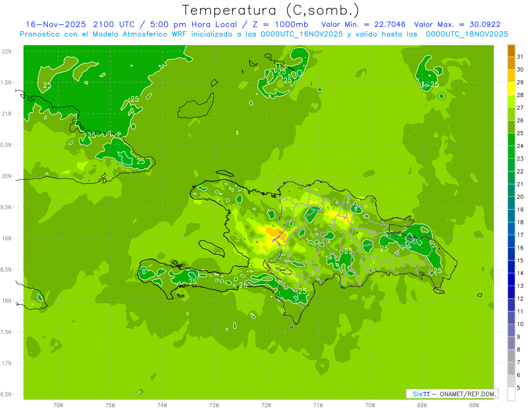Click the "21N" latitude axis label

pos(7,114)
